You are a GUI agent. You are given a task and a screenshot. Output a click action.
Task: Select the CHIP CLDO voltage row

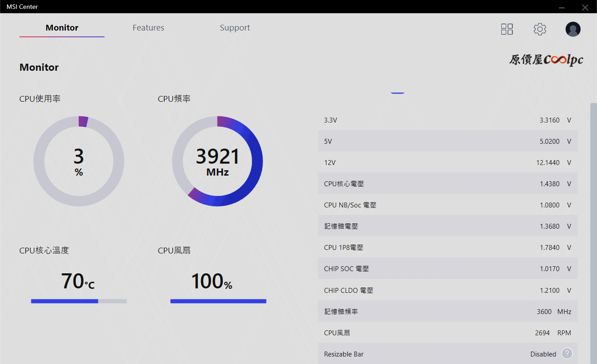447,291
